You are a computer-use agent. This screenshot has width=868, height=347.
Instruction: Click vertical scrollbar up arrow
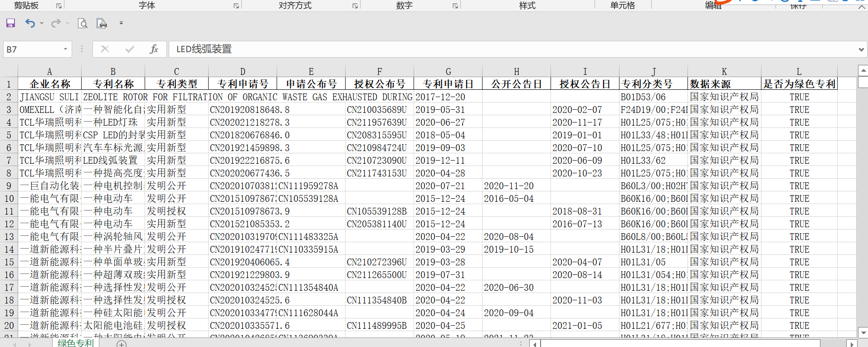coord(863,70)
